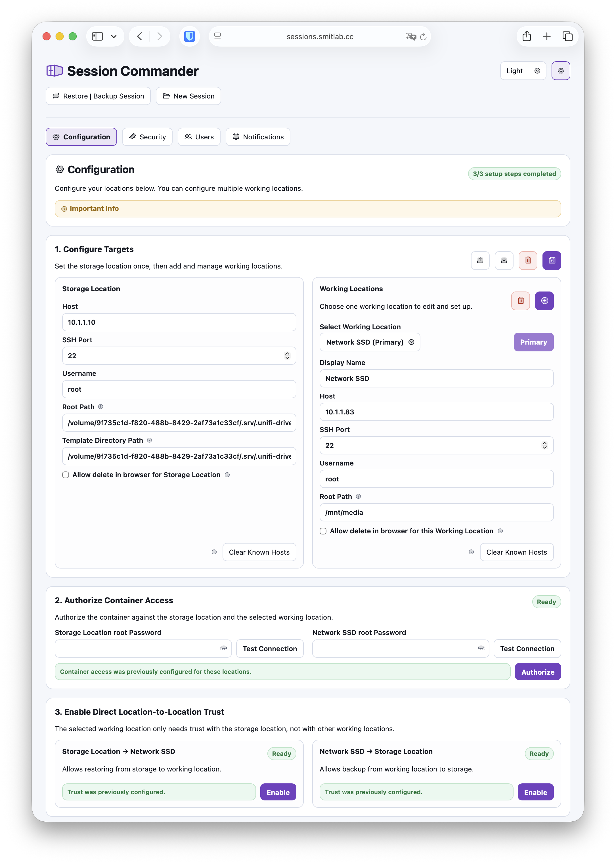Click the Bitwarden extension icon in toolbar
Screen dimensions: 616x864
(x=189, y=36)
